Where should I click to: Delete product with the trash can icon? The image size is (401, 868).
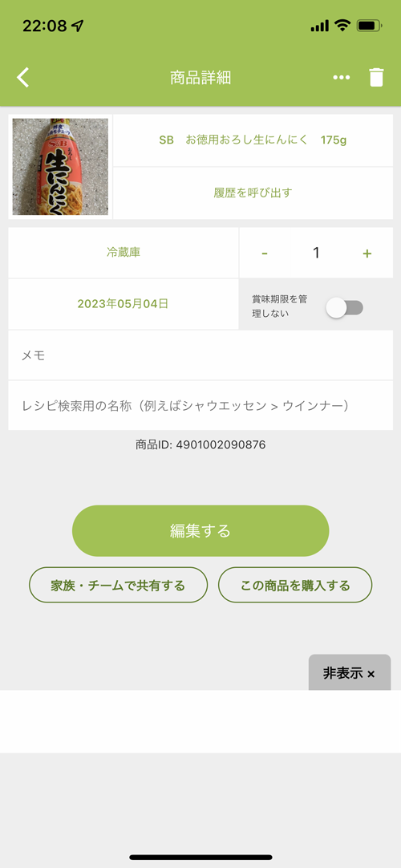click(376, 78)
